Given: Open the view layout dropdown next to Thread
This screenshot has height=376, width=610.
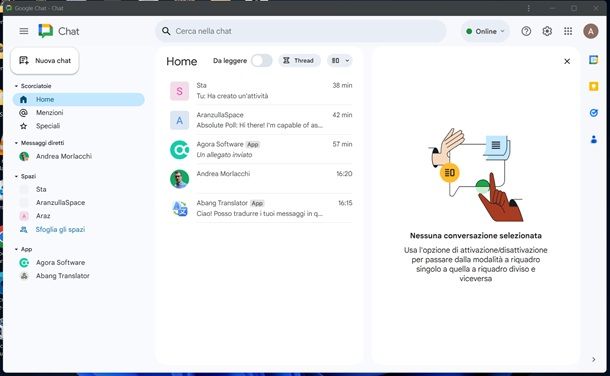Looking at the screenshot, I should [340, 61].
